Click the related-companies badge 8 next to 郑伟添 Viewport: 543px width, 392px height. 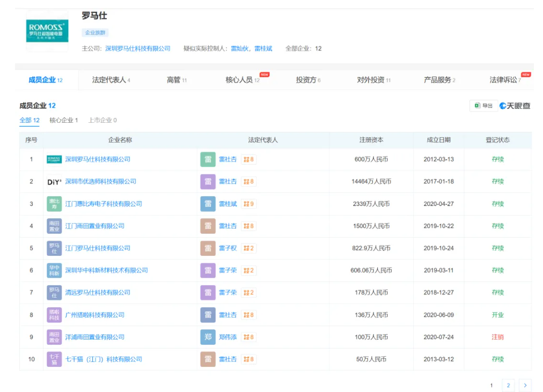248,337
